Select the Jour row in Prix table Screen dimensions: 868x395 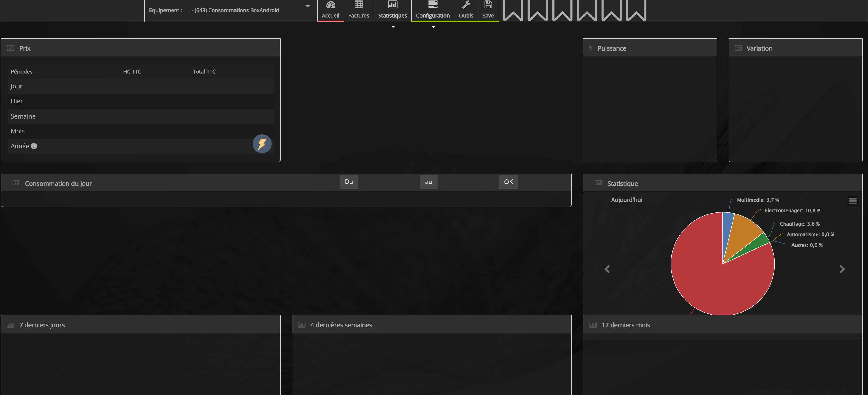(x=141, y=86)
